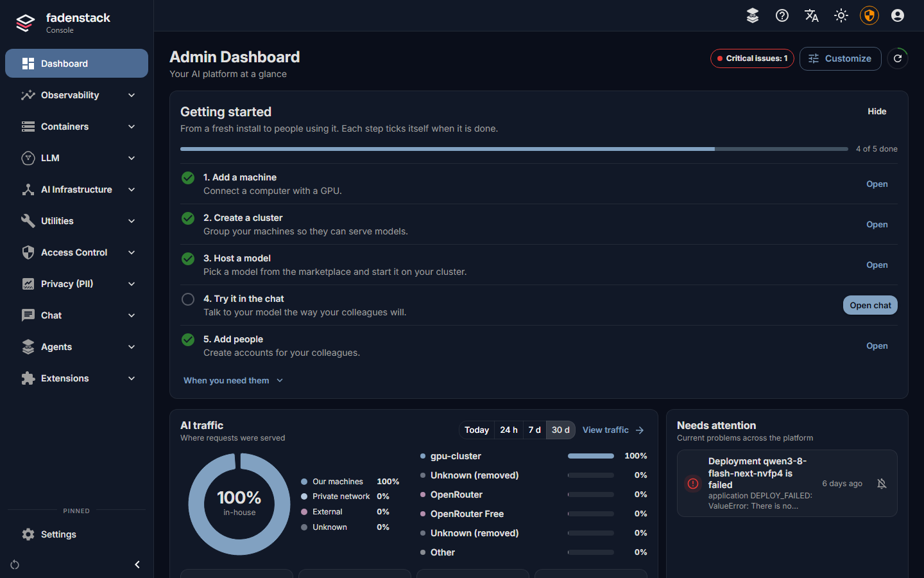Click the Utilities wrench icon

28,221
